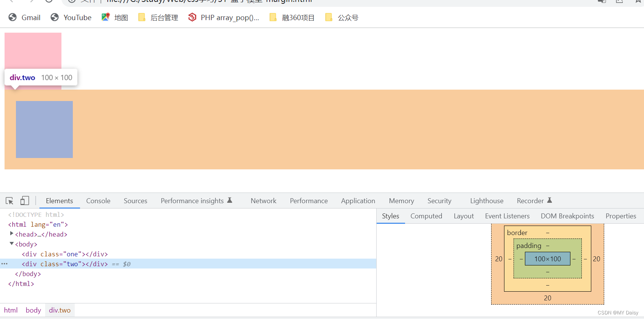Open the Memory tab
This screenshot has width=644, height=319.
[401, 201]
